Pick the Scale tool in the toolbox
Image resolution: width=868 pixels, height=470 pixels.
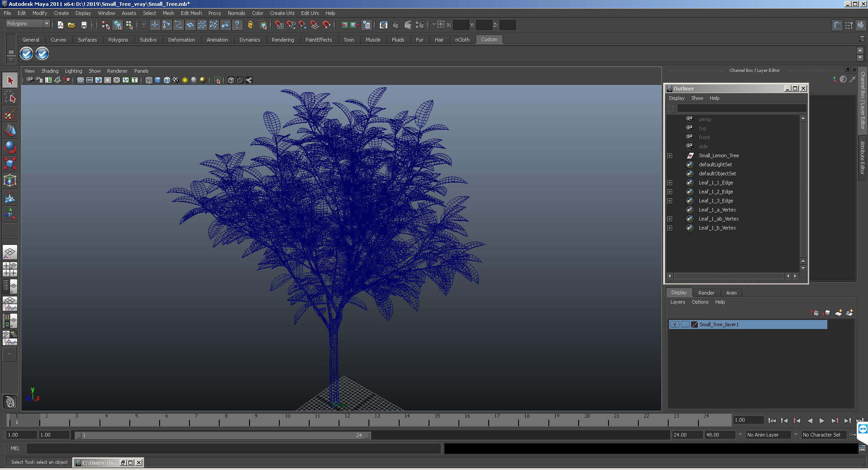pyautogui.click(x=10, y=163)
